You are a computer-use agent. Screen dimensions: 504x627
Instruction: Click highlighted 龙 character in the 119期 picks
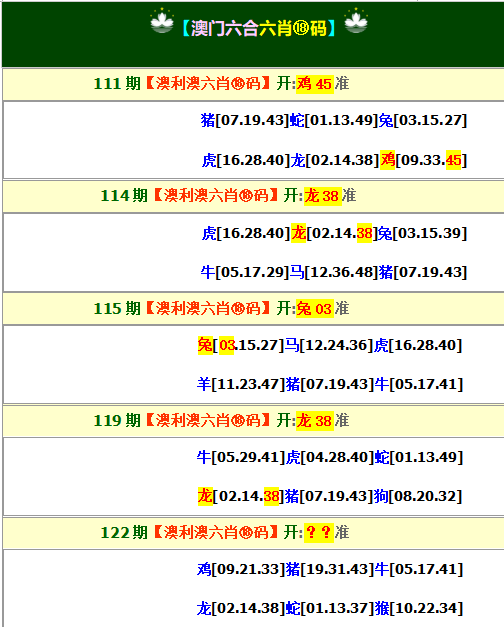pyautogui.click(x=205, y=496)
